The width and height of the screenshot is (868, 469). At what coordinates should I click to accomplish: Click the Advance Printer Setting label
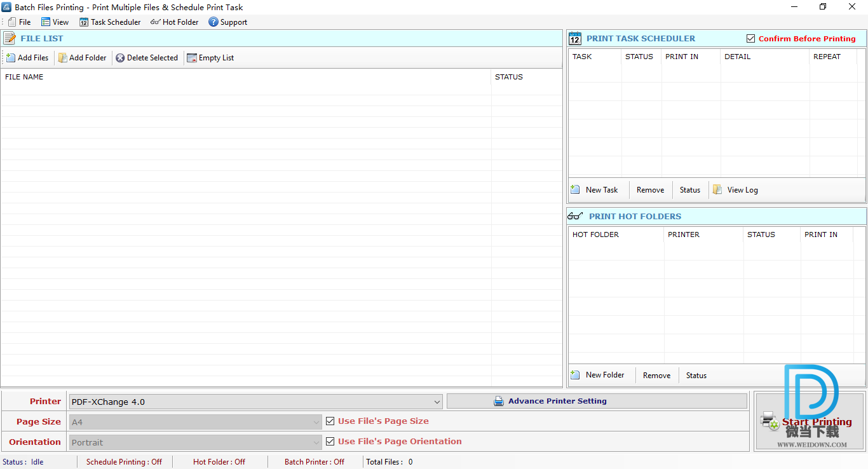click(x=557, y=401)
